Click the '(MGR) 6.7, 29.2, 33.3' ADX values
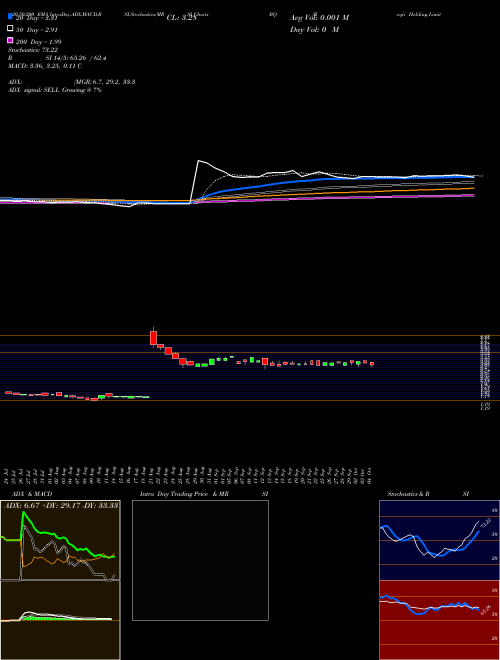500x660 pixels. click(104, 82)
